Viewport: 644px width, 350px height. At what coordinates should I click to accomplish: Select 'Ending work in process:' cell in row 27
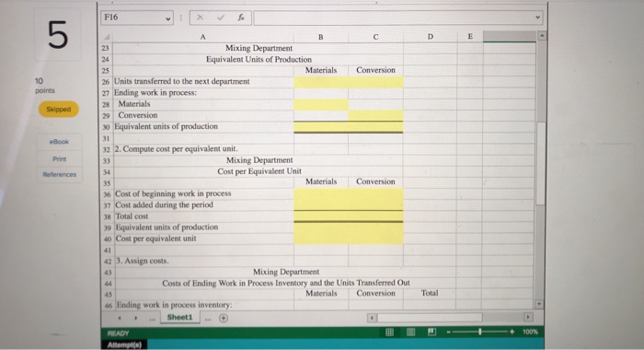tap(203, 93)
